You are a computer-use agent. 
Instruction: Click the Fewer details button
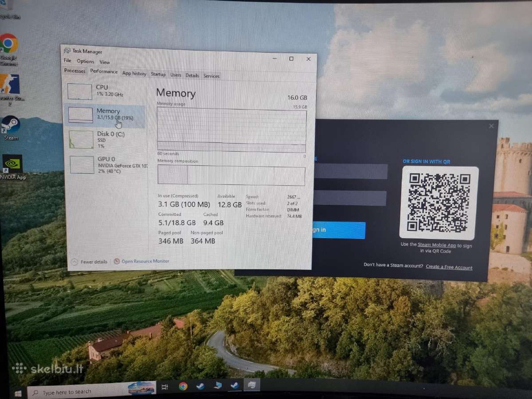[x=89, y=262]
